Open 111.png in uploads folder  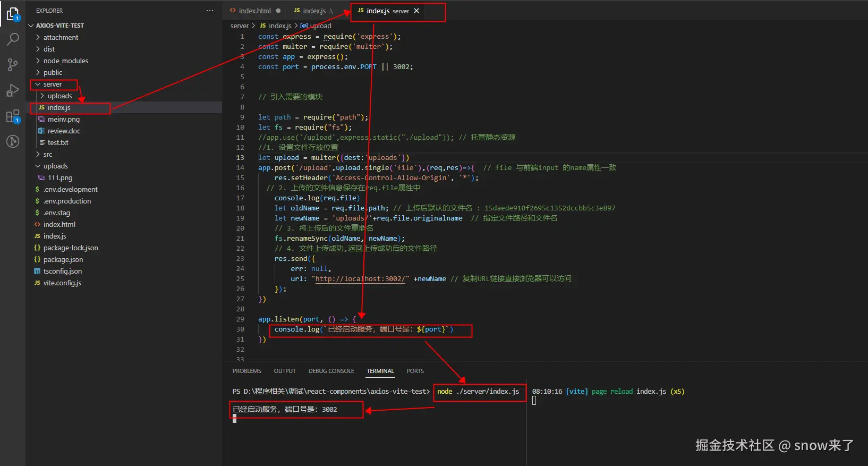[124, 177]
